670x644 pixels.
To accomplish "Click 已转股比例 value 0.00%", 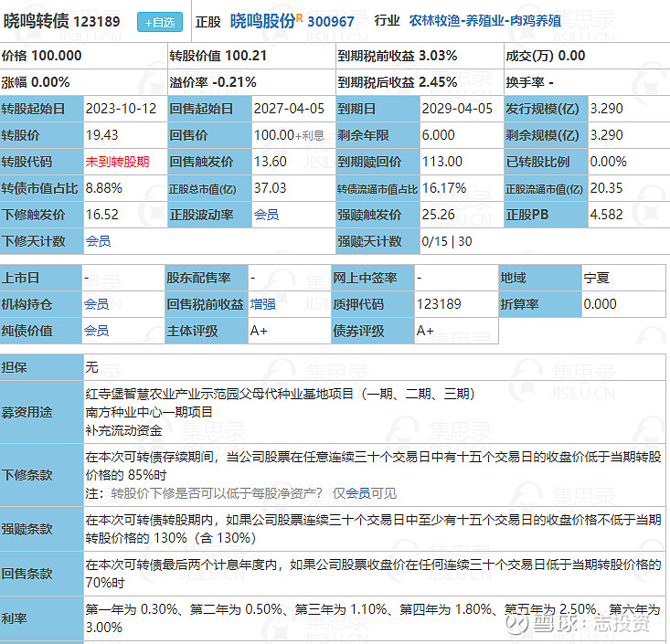I will tap(608, 162).
